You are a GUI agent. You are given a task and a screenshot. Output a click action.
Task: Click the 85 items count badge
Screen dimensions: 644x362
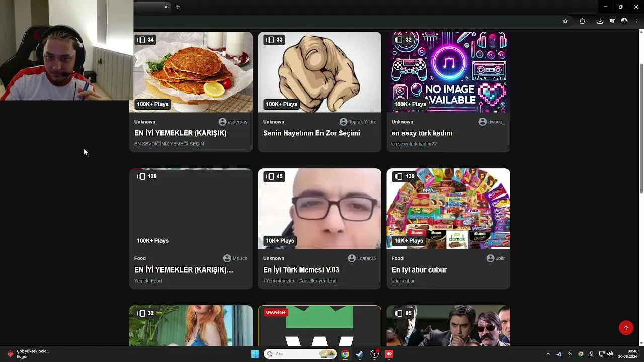[403, 313]
